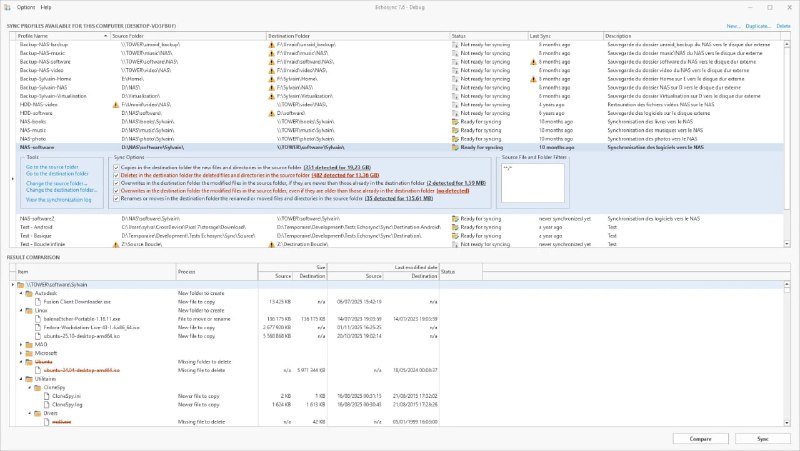Click 'Change the source folder...' link
800x451 pixels.
point(57,183)
